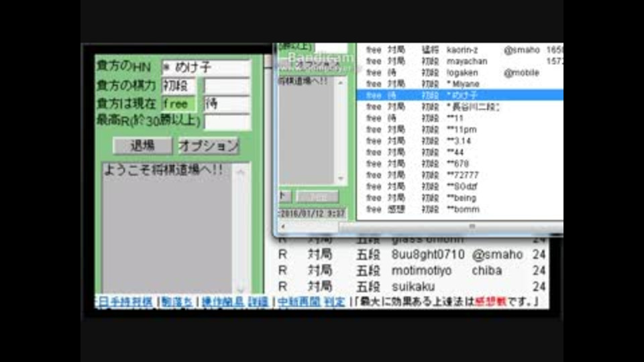Click the 貴方のHN name field showing めけ子
Viewport: 644px width, 362px height.
click(206, 67)
